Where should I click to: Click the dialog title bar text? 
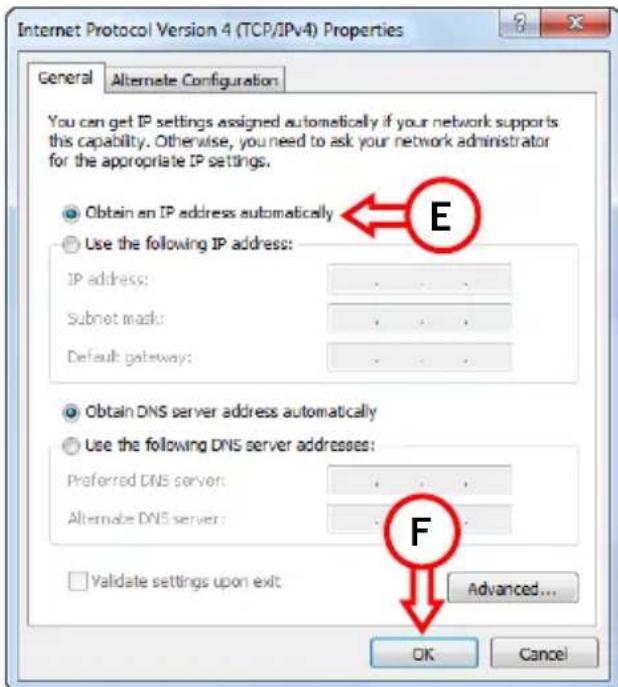pyautogui.click(x=210, y=30)
